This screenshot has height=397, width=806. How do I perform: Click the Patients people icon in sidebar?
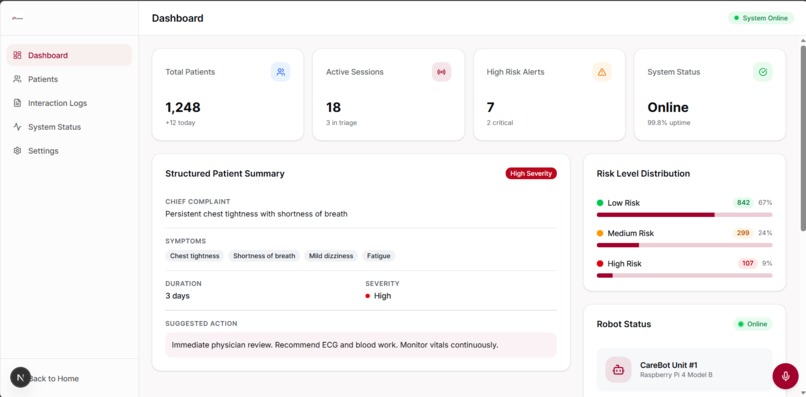pos(17,79)
